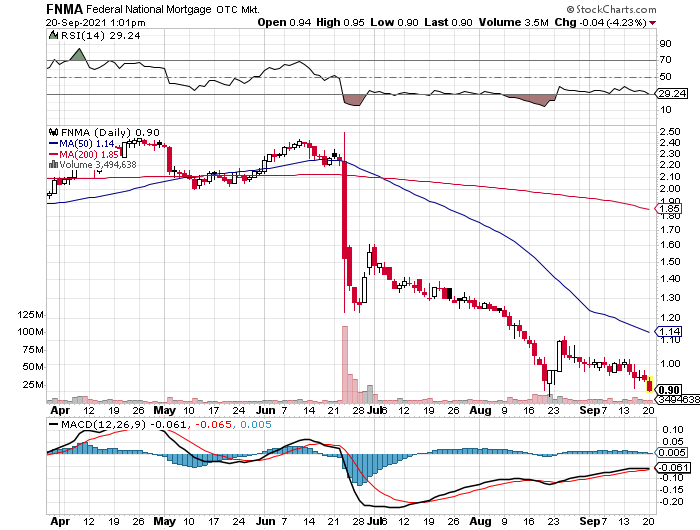Image resolution: width=700 pixels, height=530 pixels.
Task: Click the Jun label on the MACD axis
Action: coord(266,521)
